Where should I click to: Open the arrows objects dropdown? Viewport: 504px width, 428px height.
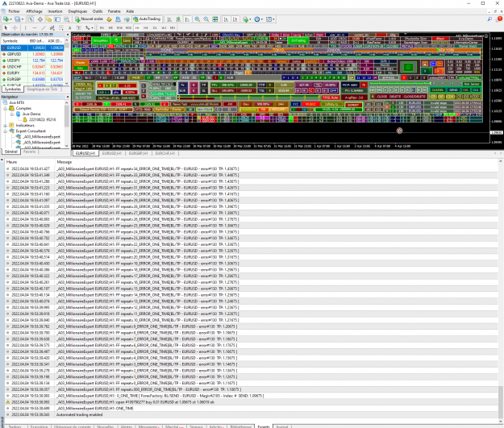pos(89,28)
